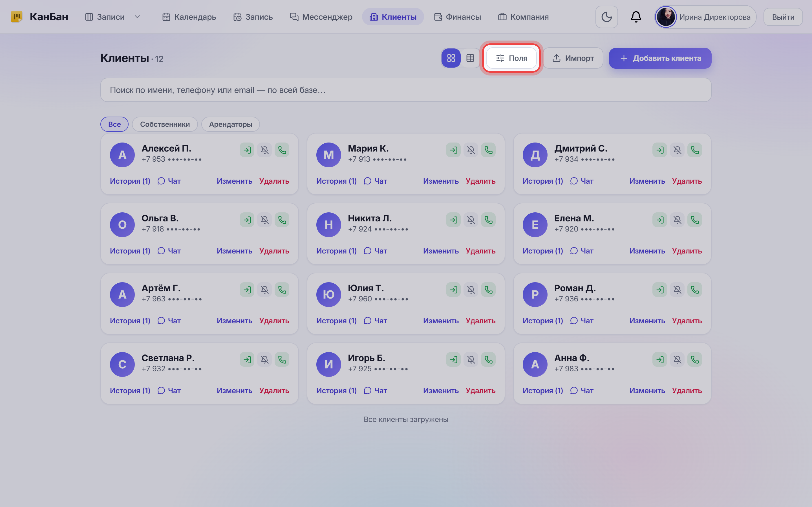Viewport: 812px width, 507px height.
Task: Click phone icon on Анна Ф. card
Action: tap(694, 359)
